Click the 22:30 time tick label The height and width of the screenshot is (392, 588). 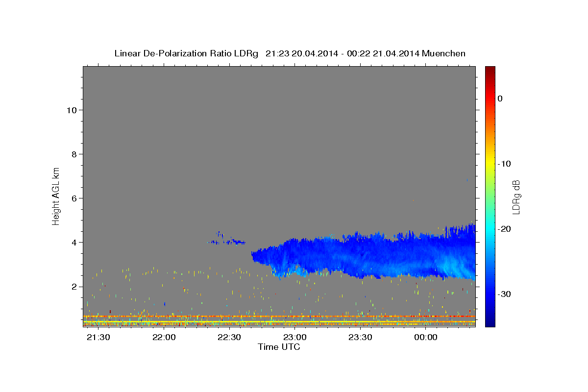229,338
